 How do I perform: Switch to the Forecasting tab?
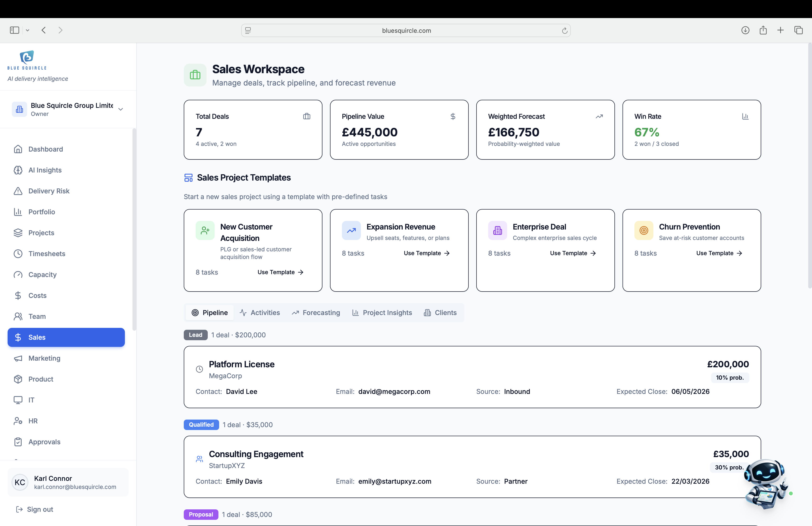click(316, 313)
